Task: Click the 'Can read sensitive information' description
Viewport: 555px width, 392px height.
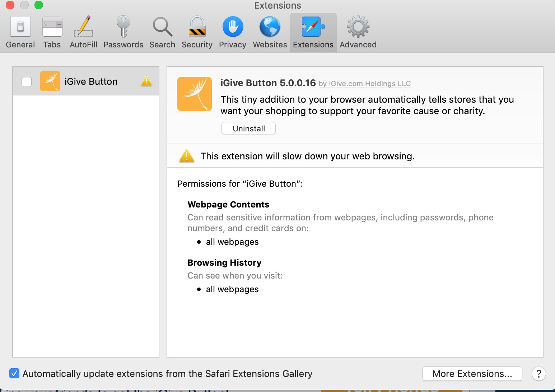Action: click(340, 223)
